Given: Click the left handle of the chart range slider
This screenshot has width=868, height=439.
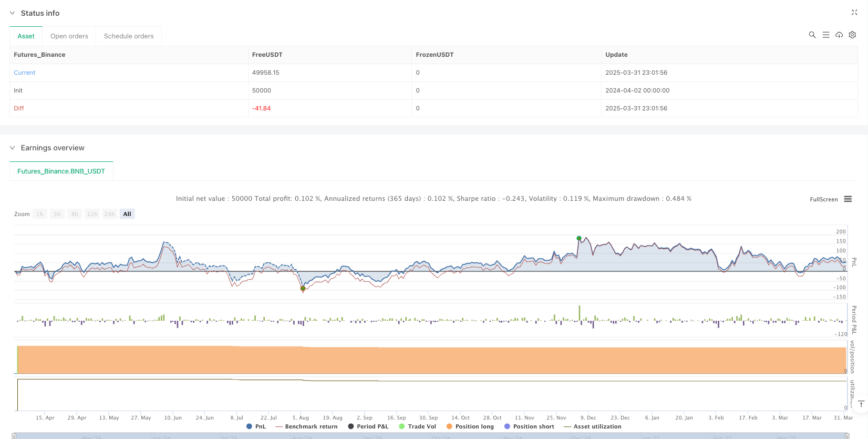Looking at the screenshot, I should tap(14, 436).
